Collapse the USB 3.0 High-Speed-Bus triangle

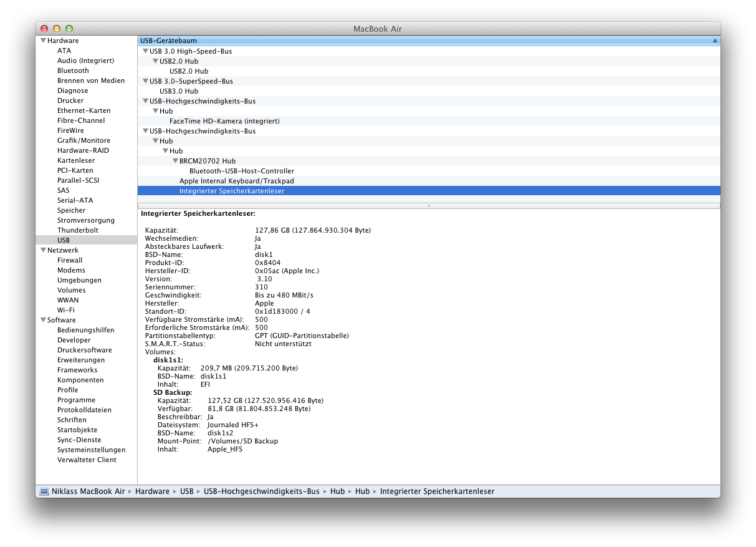[x=145, y=51]
